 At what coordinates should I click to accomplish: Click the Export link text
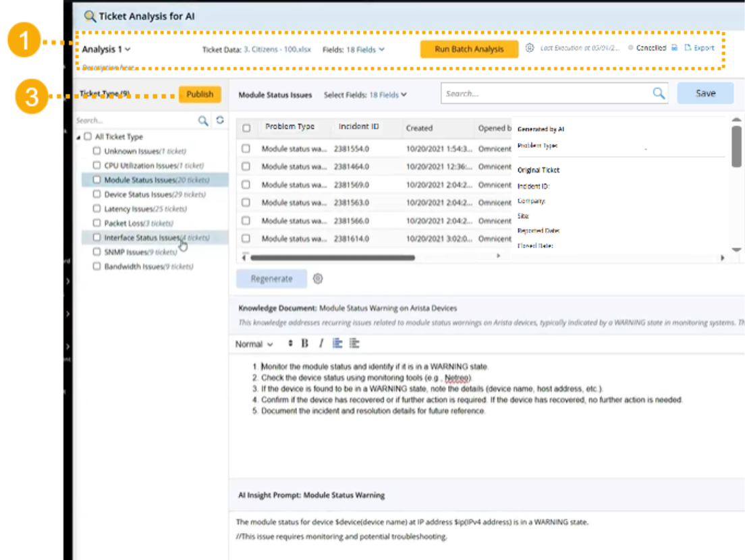704,48
